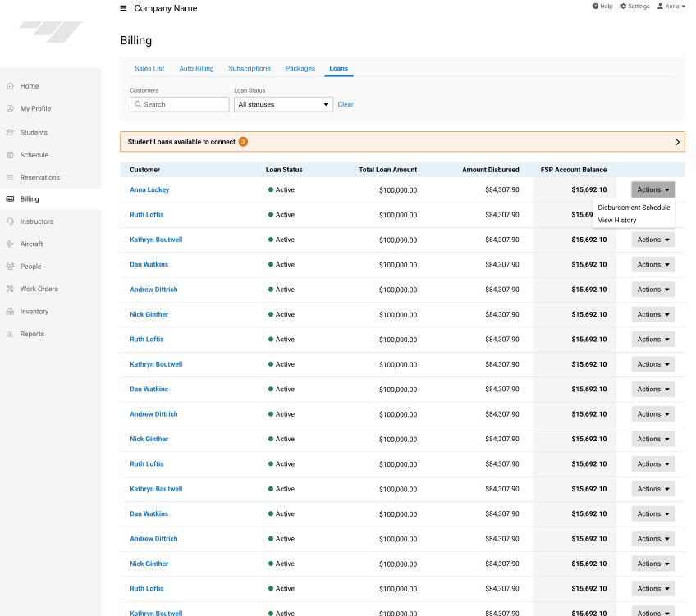The image size is (696, 616).
Task: Click inside the Customers search field
Action: 179,104
